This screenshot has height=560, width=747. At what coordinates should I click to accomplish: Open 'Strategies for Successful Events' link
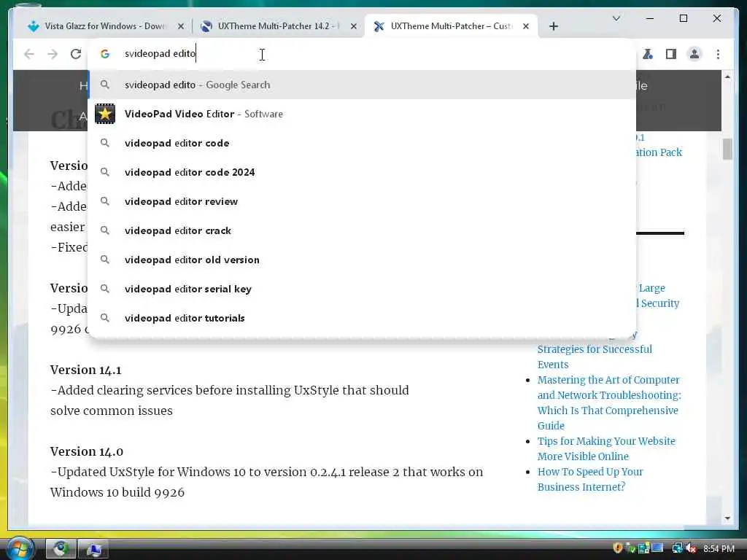[x=595, y=357]
